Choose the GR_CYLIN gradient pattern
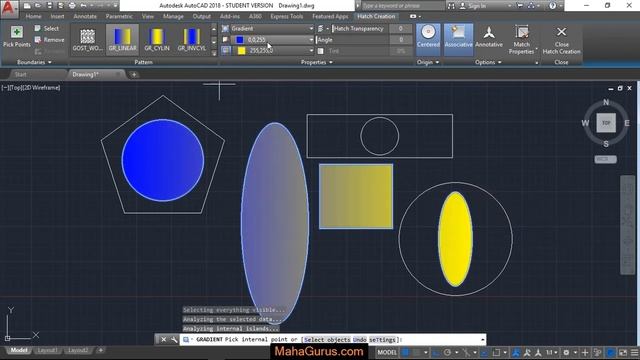Screen dimensions: 640x360 tap(157, 40)
